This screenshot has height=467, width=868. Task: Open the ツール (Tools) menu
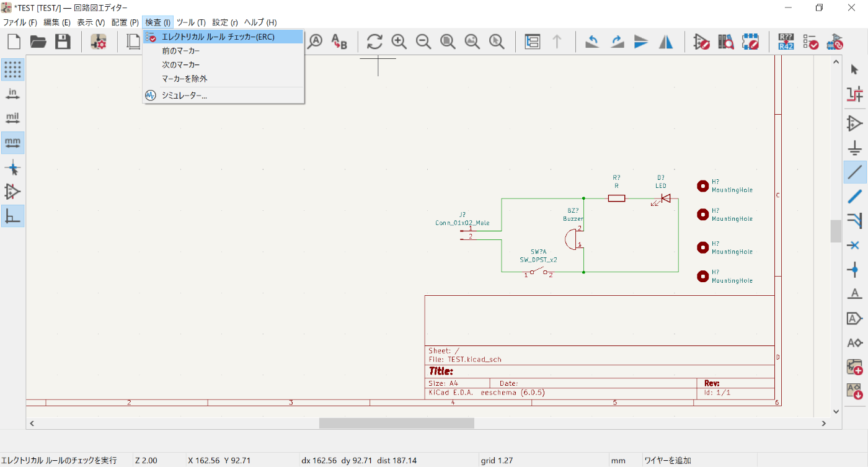click(x=192, y=22)
